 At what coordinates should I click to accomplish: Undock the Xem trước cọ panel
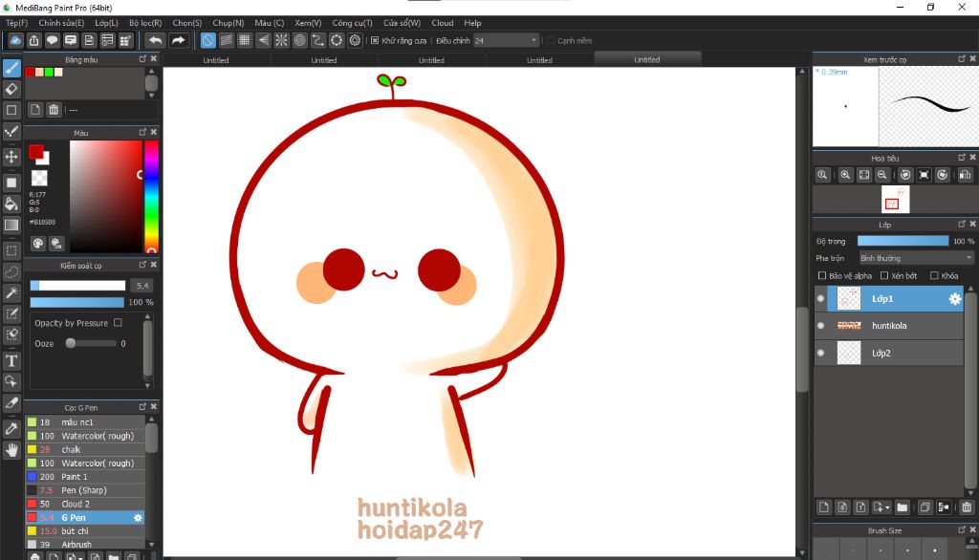[962, 58]
